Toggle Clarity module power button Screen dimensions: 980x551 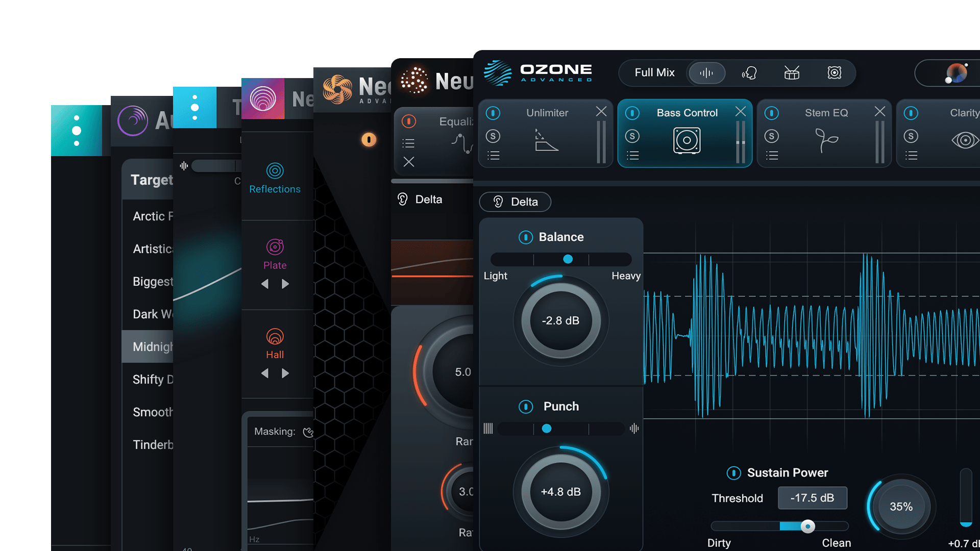click(911, 113)
